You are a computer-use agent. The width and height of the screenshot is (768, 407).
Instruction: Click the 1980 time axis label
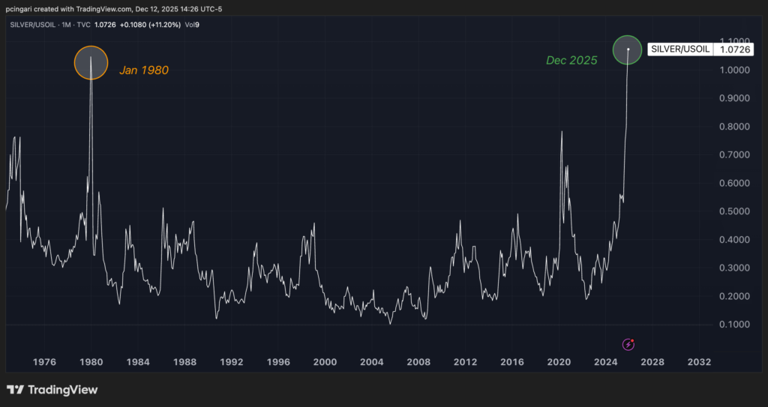(91, 362)
